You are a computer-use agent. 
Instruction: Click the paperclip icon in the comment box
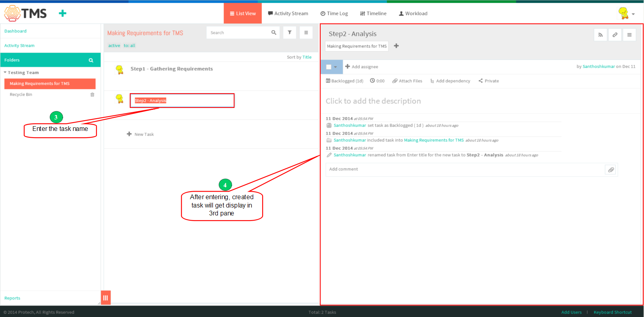(611, 170)
